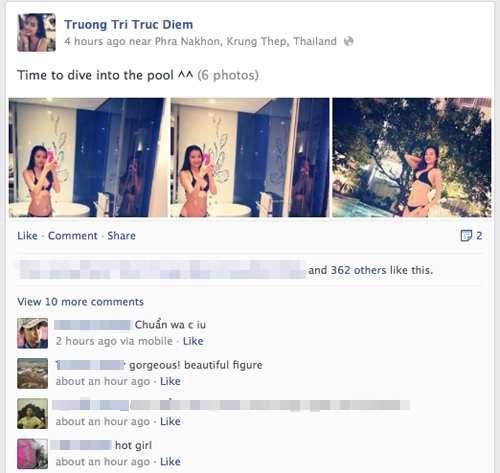Open the second mirror selfie photo
500x473 pixels.
[x=250, y=157]
